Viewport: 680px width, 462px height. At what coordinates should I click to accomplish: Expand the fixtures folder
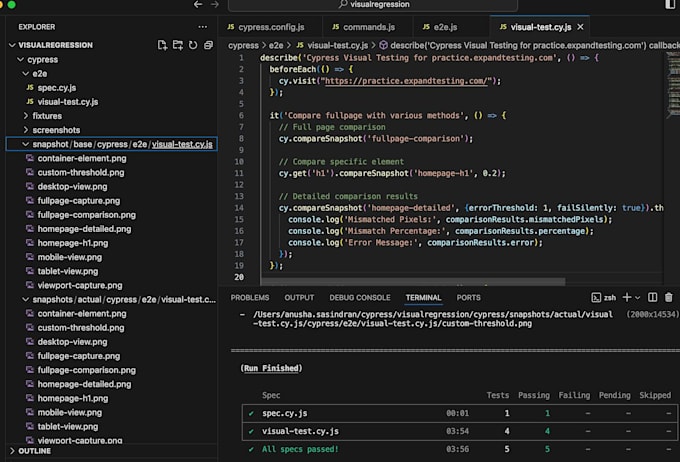pos(26,116)
